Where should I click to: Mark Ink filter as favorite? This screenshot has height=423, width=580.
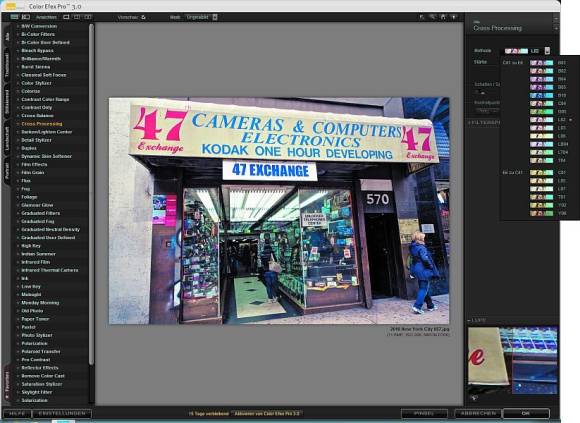(x=17, y=278)
